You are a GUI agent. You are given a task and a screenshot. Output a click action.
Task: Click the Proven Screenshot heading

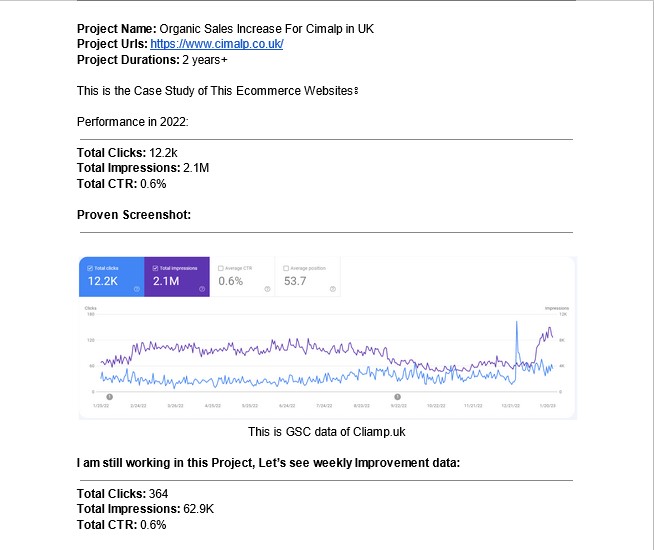click(x=134, y=215)
